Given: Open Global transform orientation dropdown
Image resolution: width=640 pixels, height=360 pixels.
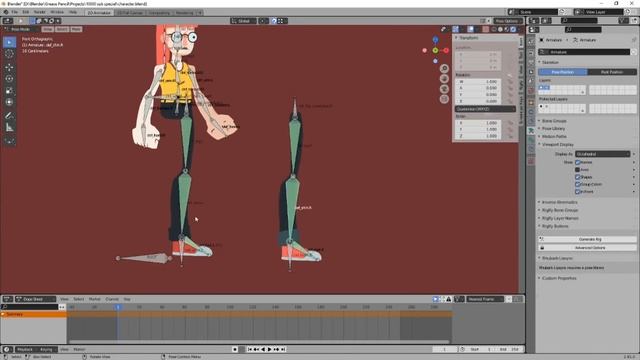Looking at the screenshot, I should coord(243,21).
